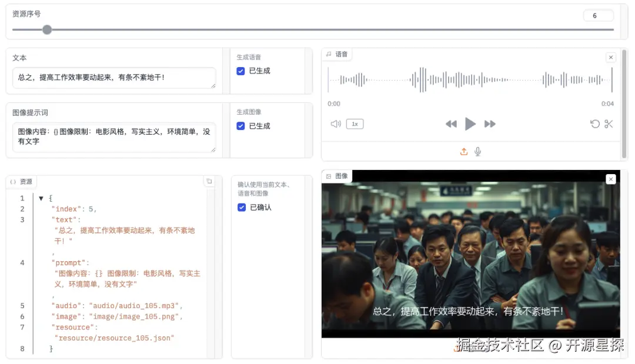This screenshot has width=635, height=364.
Task: Mute the speaker volume icon in the voice panel
Action: pos(335,123)
